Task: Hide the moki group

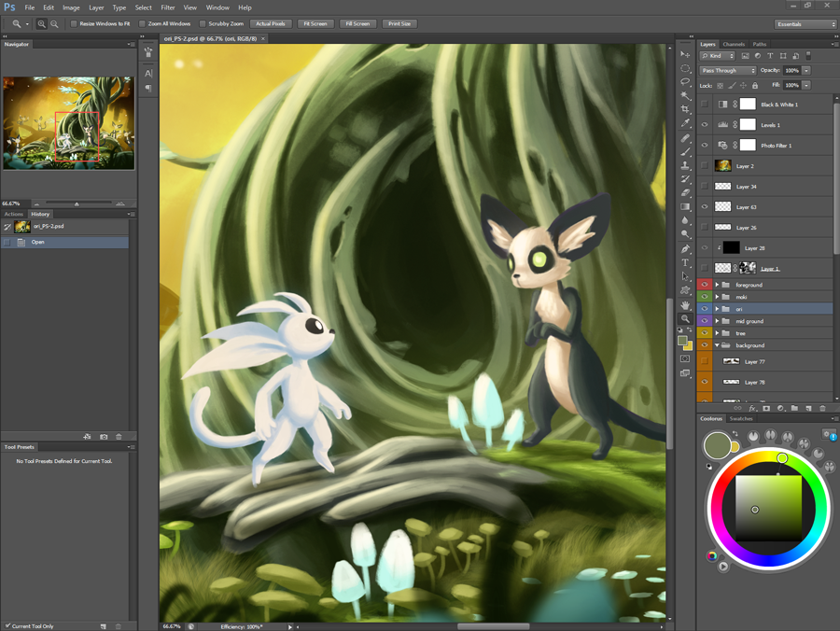Action: (x=705, y=297)
